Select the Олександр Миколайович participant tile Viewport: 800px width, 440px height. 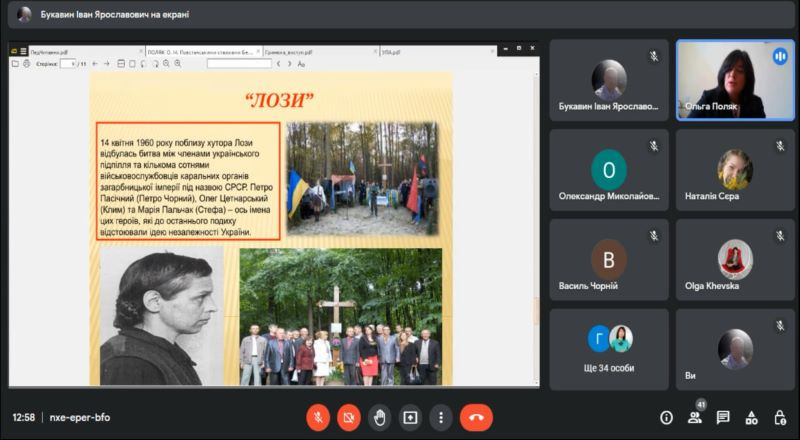coord(609,170)
